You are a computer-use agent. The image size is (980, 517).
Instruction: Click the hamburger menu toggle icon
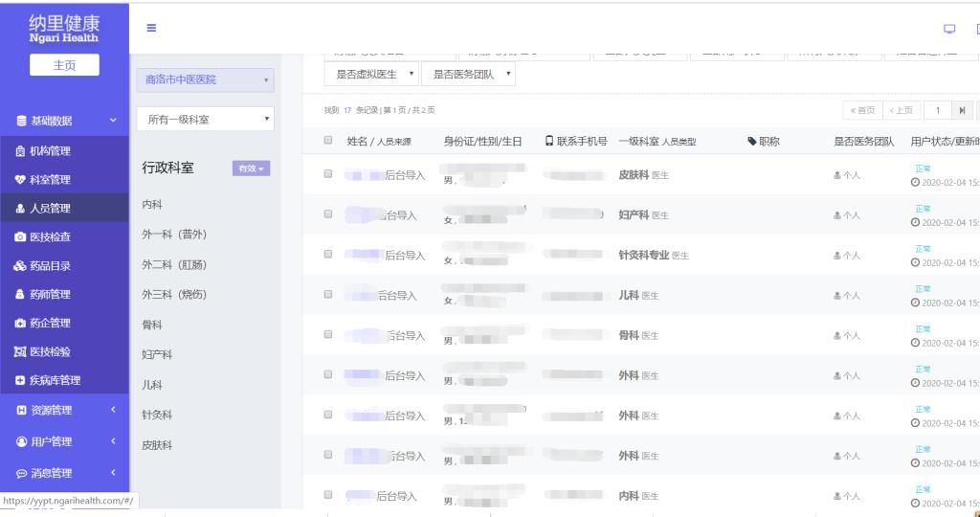[x=151, y=29]
